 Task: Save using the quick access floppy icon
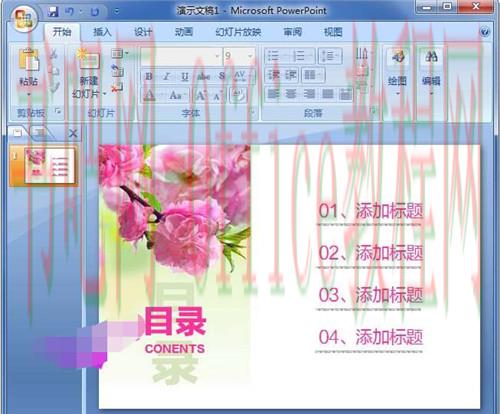53,12
